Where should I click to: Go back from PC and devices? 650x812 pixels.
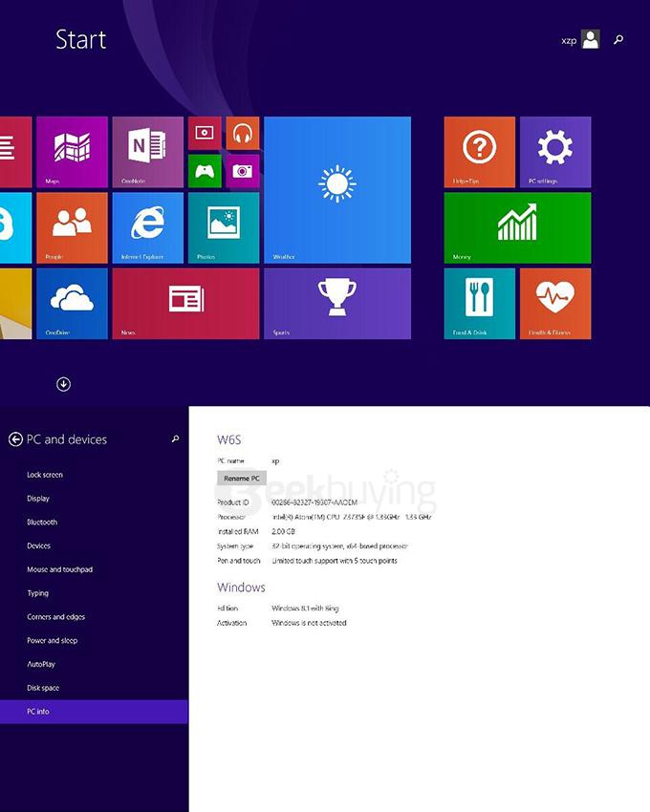(15, 439)
